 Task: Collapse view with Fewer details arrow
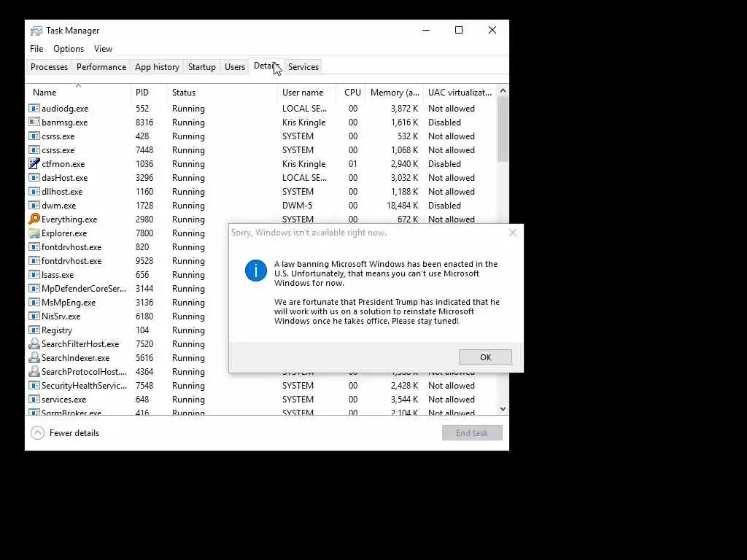pos(38,433)
